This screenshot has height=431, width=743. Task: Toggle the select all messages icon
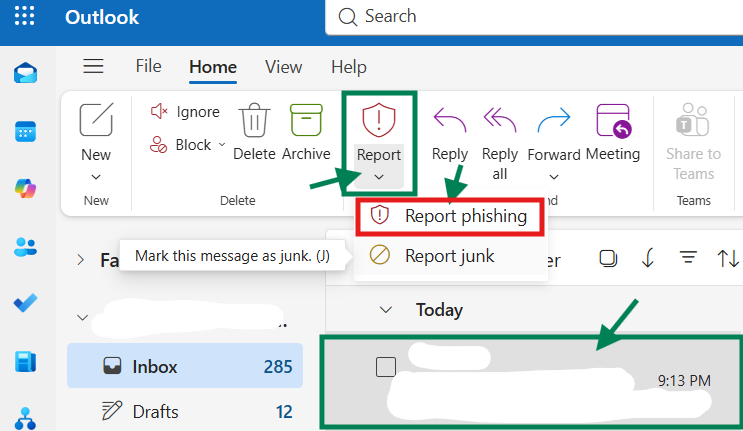click(608, 259)
